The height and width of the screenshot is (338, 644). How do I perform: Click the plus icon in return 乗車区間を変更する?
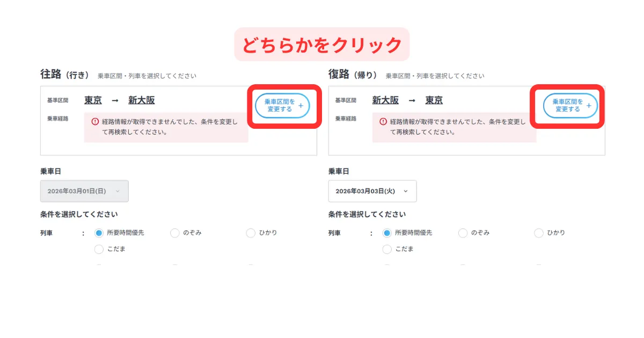click(x=589, y=106)
